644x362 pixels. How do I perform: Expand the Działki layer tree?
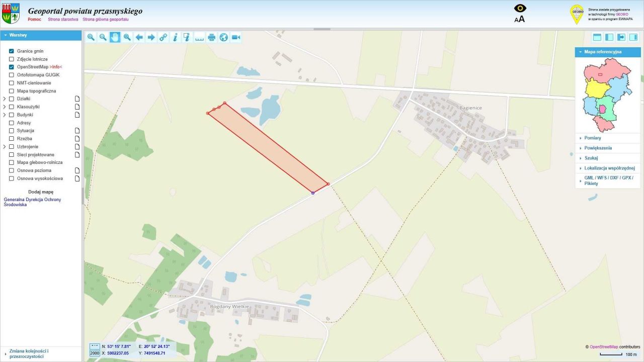[5, 99]
